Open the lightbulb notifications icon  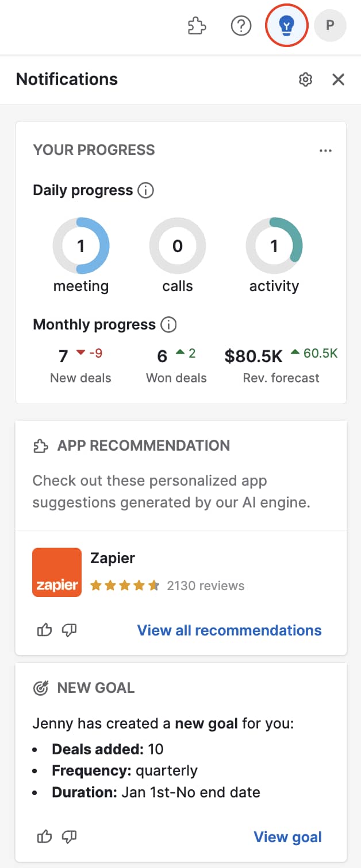point(286,25)
